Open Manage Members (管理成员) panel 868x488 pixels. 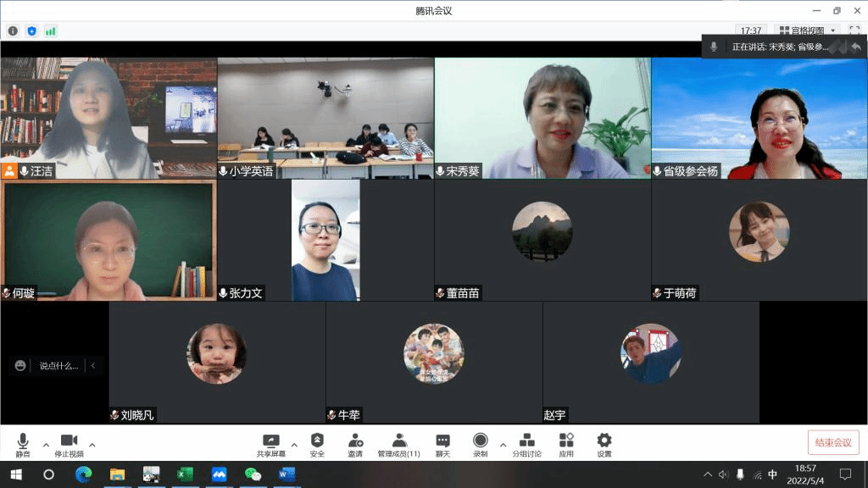pyautogui.click(x=398, y=441)
